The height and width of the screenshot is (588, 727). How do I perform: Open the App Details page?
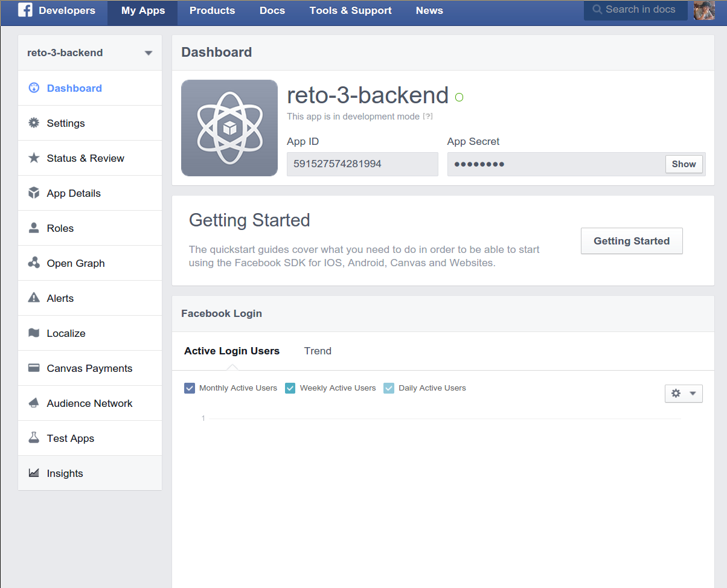(x=90, y=193)
